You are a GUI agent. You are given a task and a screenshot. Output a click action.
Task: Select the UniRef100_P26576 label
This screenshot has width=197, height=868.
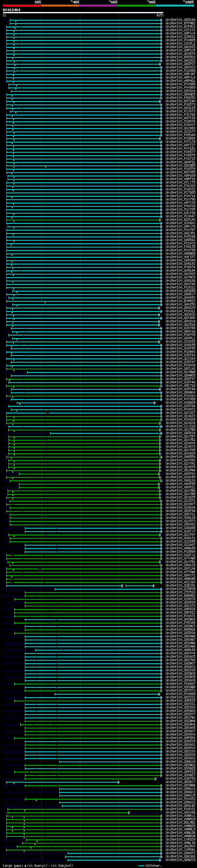pyautogui.click(x=180, y=169)
